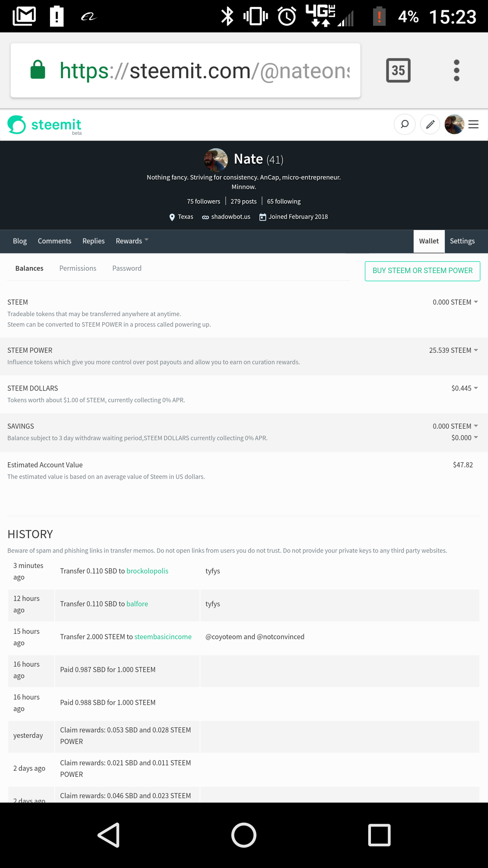The width and height of the screenshot is (488, 868).
Task: Tap the Texas location pin icon
Action: tap(172, 217)
